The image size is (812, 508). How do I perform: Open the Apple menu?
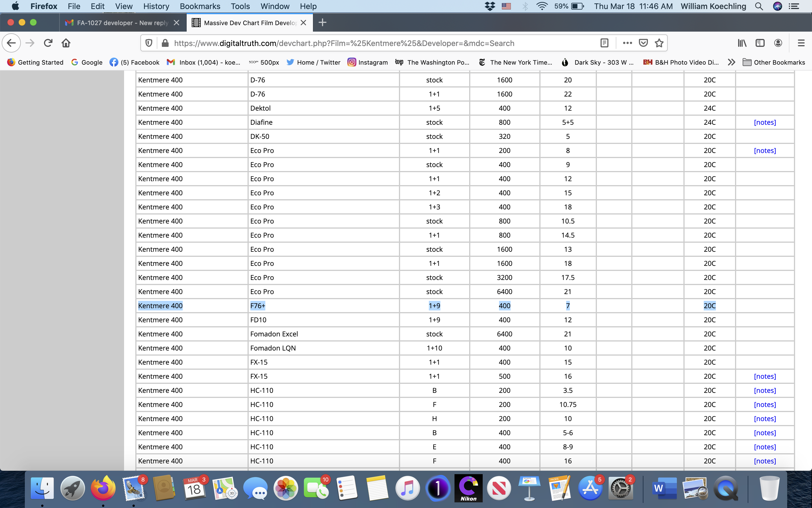click(x=16, y=6)
